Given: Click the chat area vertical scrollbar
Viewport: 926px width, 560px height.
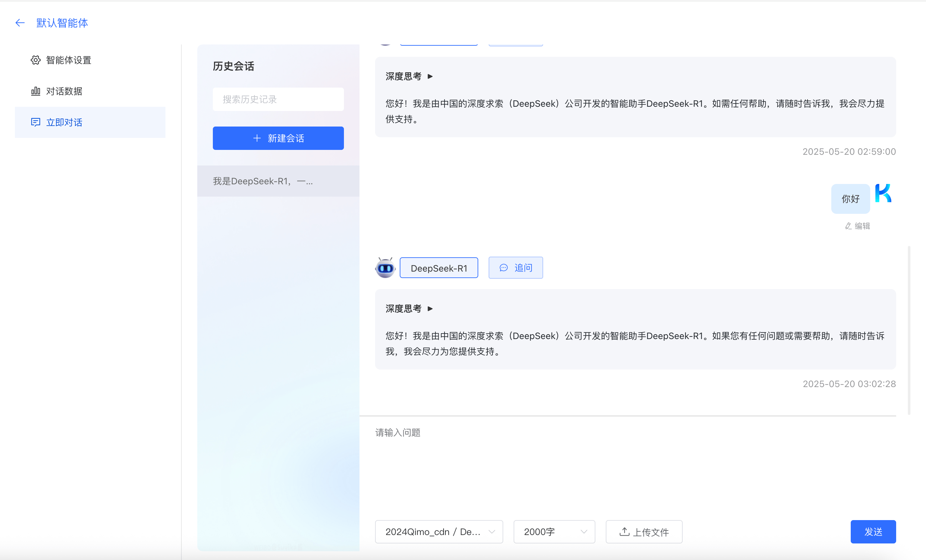Looking at the screenshot, I should (909, 330).
